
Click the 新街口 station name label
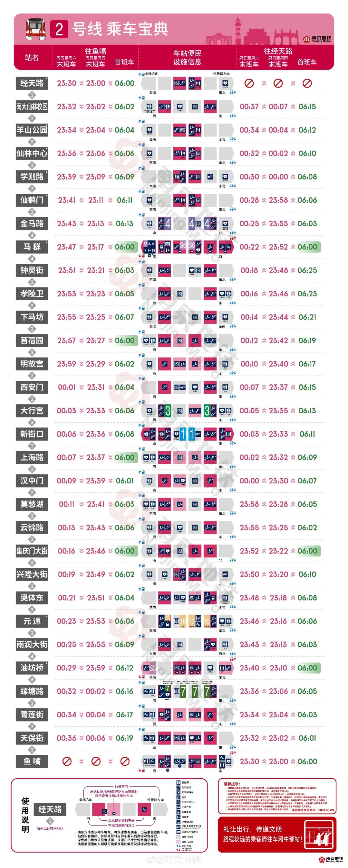[32, 434]
